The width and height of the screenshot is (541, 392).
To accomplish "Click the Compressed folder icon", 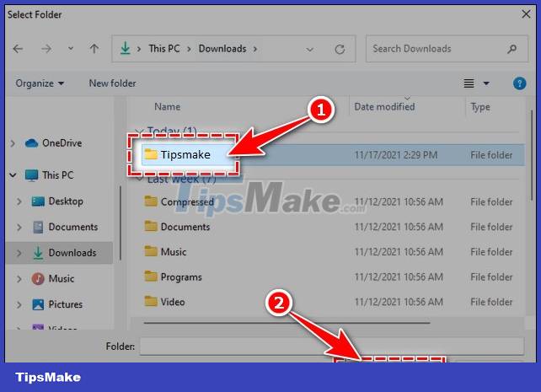I will point(151,201).
